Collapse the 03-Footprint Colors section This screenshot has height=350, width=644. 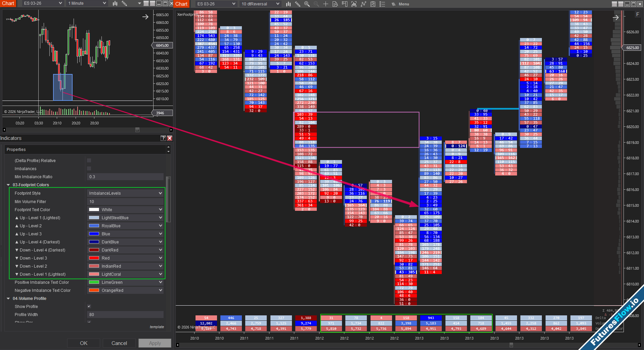(8, 185)
